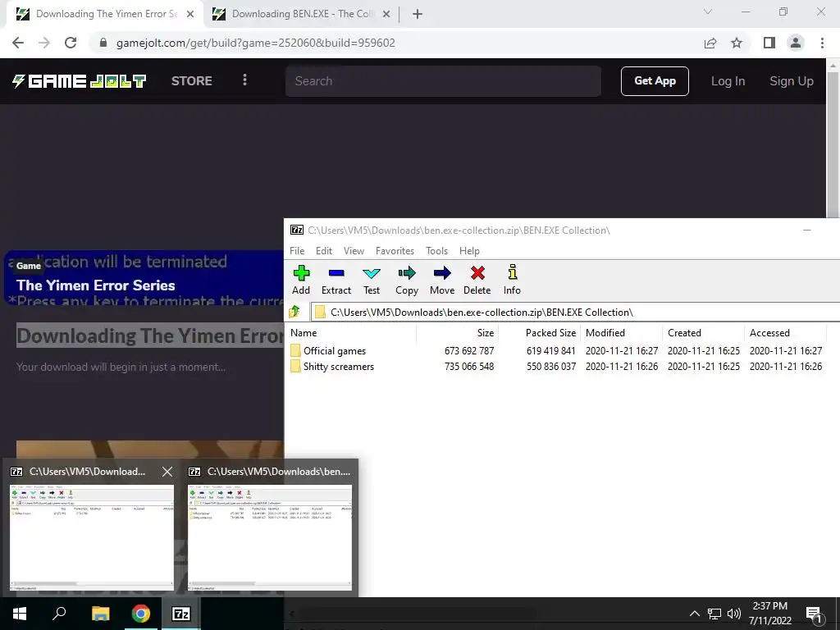Viewport: 840px width, 630px height.
Task: Click the Game Jolt Search field
Action: tap(443, 81)
